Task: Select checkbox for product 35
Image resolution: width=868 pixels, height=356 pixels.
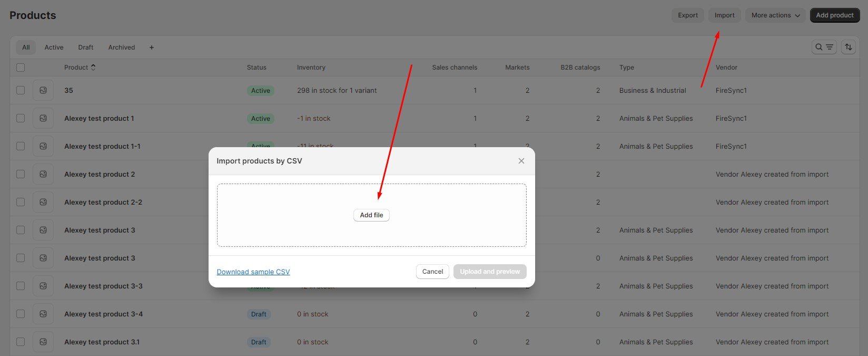Action: tap(21, 90)
